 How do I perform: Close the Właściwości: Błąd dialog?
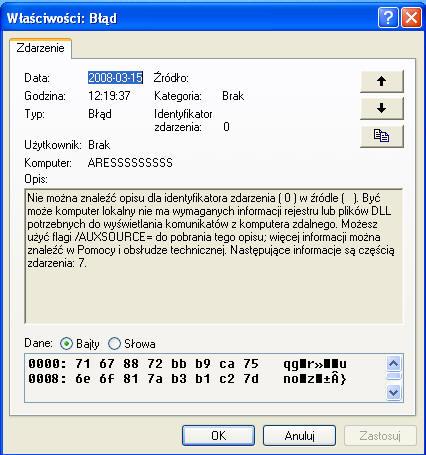[411, 17]
